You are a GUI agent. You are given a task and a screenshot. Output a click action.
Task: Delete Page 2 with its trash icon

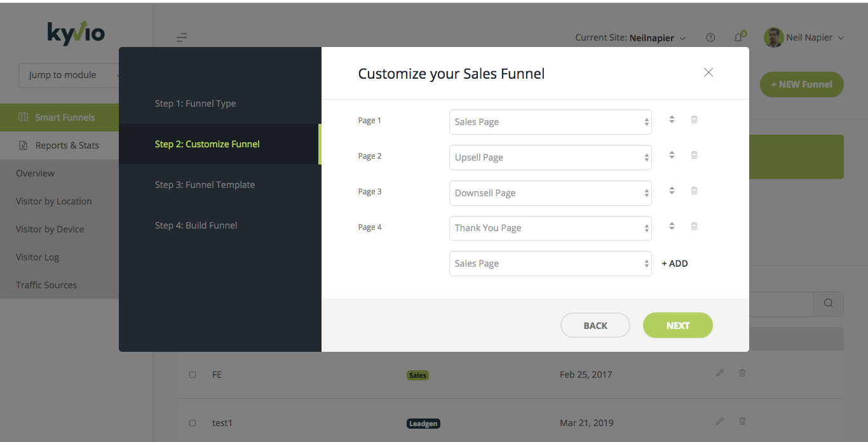(x=694, y=155)
